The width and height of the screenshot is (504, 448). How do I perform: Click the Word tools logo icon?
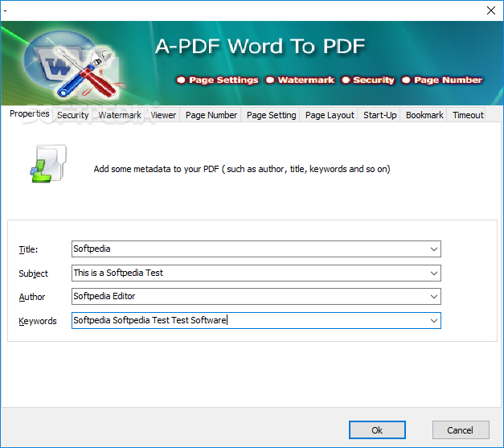pos(72,66)
